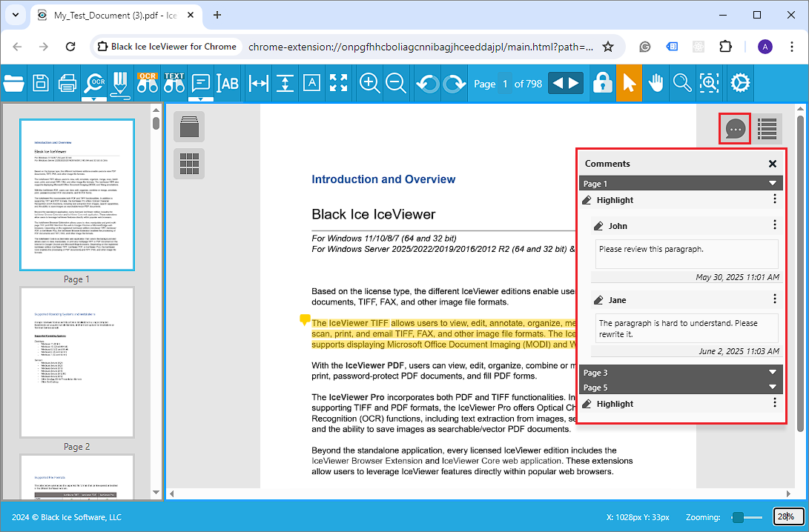Select the Page 1 thumbnail

77,195
